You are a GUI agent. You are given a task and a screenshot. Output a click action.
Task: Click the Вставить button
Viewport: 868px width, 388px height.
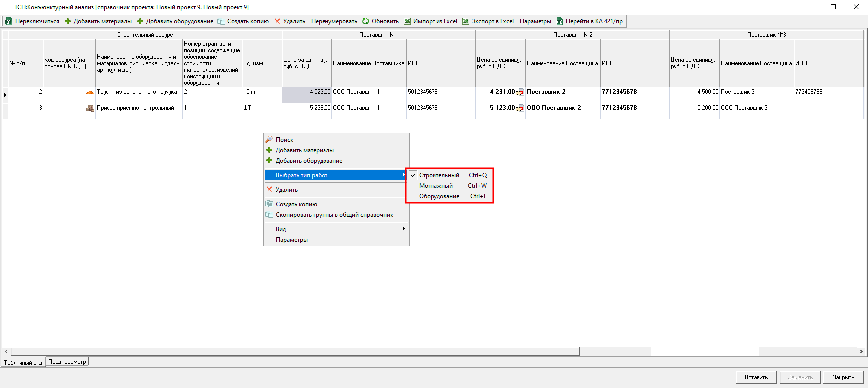tap(757, 377)
